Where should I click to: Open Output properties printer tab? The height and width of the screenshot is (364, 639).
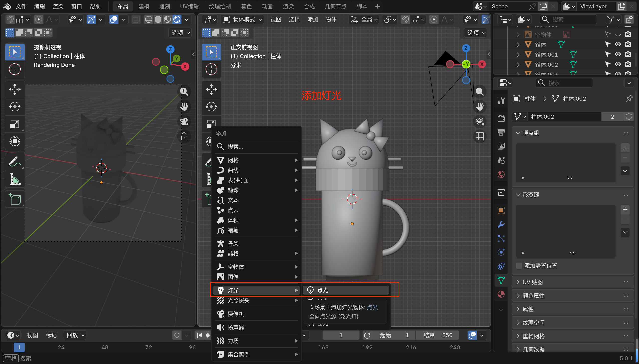click(501, 132)
